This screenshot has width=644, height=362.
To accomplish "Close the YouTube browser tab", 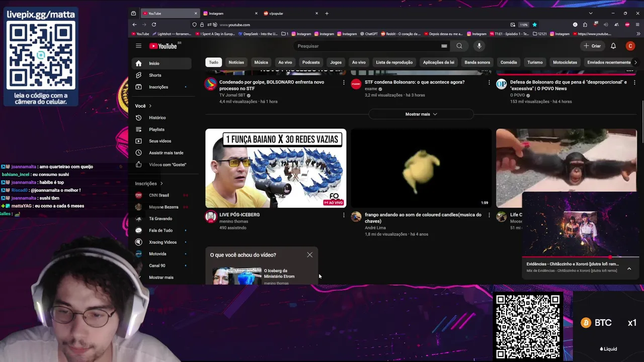I will point(196,14).
